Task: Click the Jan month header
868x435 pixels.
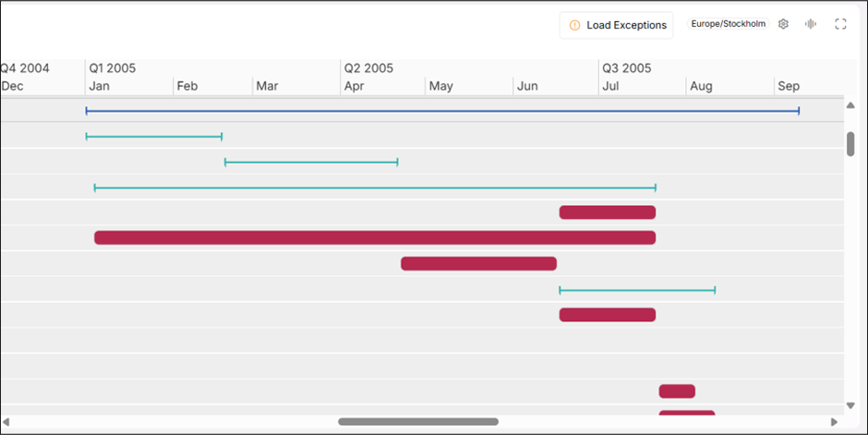Action: pyautogui.click(x=99, y=86)
